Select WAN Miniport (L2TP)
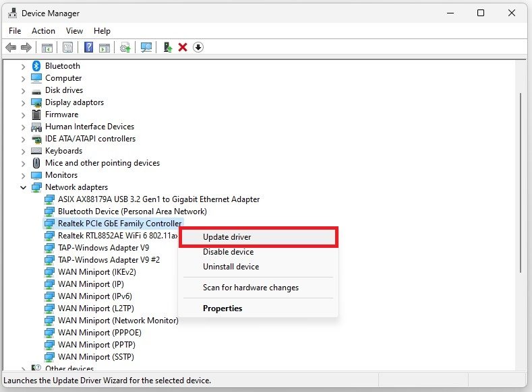This screenshot has height=392, width=532. (x=96, y=308)
